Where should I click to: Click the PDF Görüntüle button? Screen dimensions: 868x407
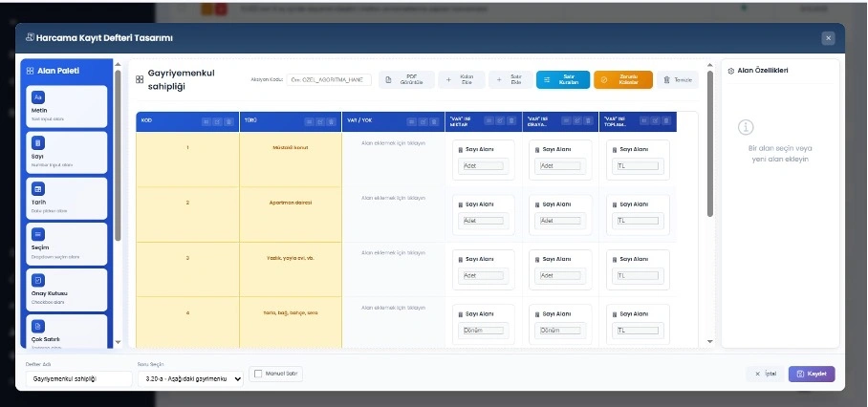[405, 80]
